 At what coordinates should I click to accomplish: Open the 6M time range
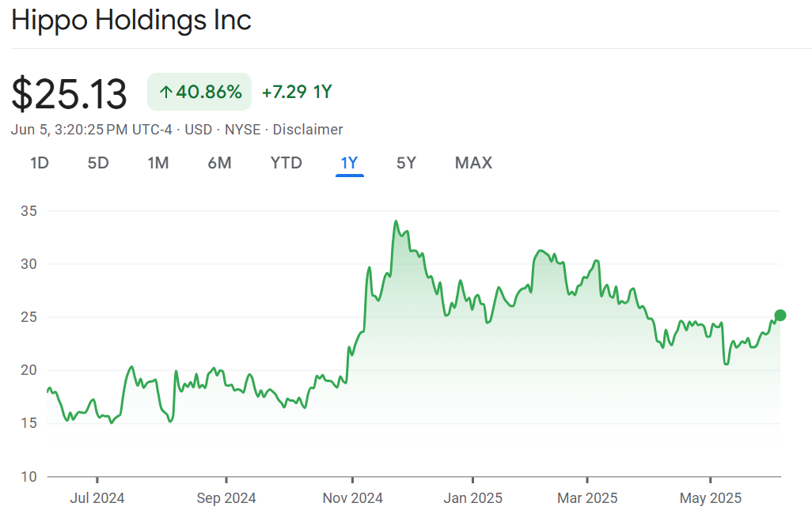[x=219, y=163]
